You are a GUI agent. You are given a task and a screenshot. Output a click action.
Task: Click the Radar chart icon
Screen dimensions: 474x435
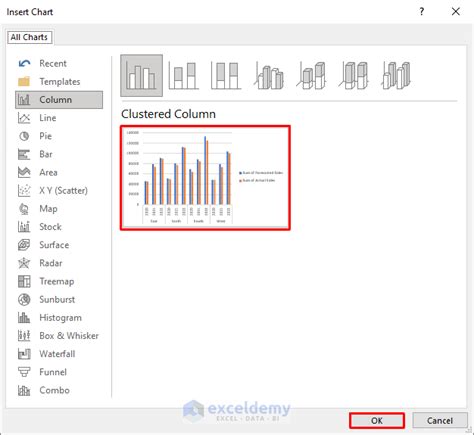click(24, 263)
